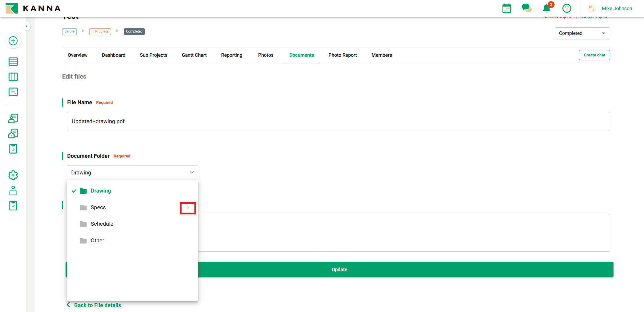Expand the Specs folder submenu arrow
This screenshot has height=312, width=644.
pos(188,208)
